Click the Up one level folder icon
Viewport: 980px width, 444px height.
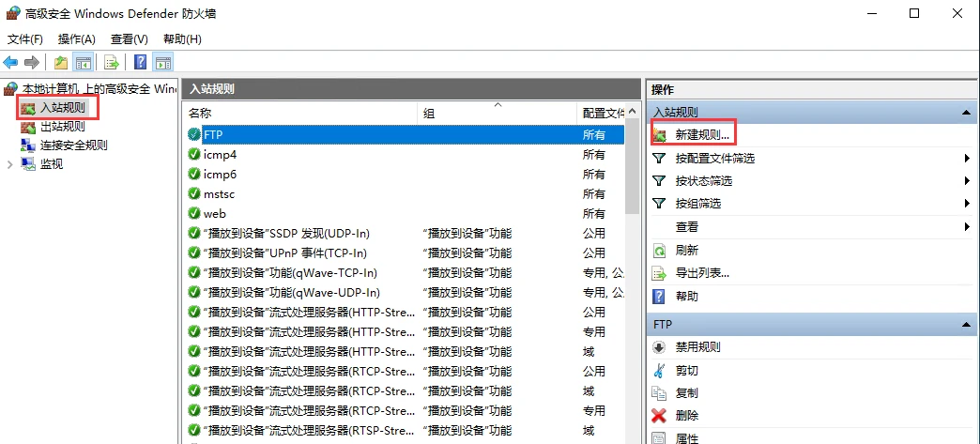(x=61, y=63)
